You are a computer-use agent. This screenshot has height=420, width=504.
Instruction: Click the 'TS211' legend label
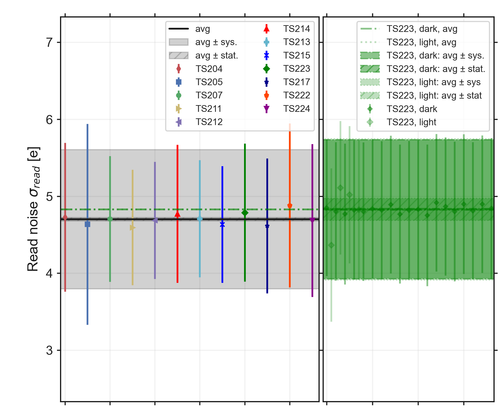(x=209, y=109)
